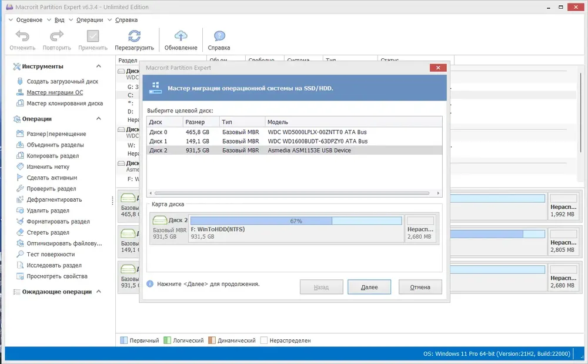588x364 pixels.
Task: Click the F: WinToHDD 67% partition bar
Action: point(296,221)
